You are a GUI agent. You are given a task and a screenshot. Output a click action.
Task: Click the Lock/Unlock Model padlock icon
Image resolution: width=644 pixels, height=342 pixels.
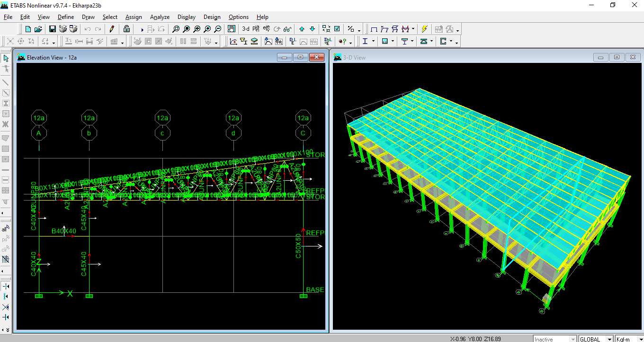[126, 29]
